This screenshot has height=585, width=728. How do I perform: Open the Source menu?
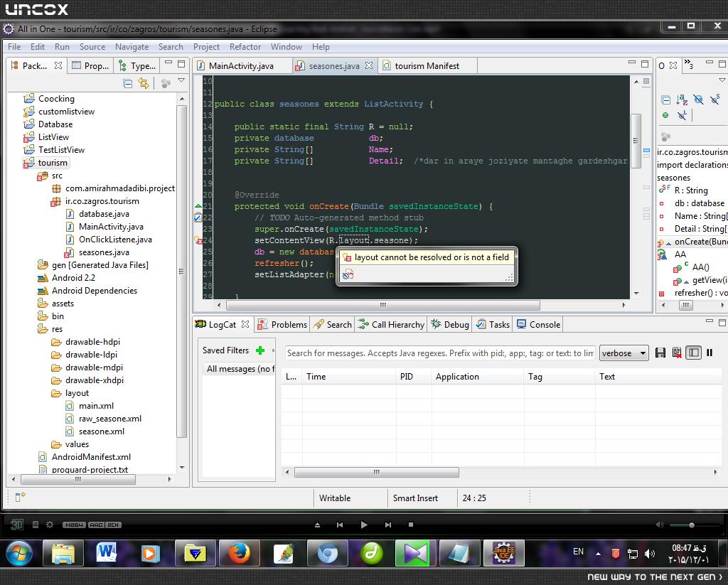point(92,47)
